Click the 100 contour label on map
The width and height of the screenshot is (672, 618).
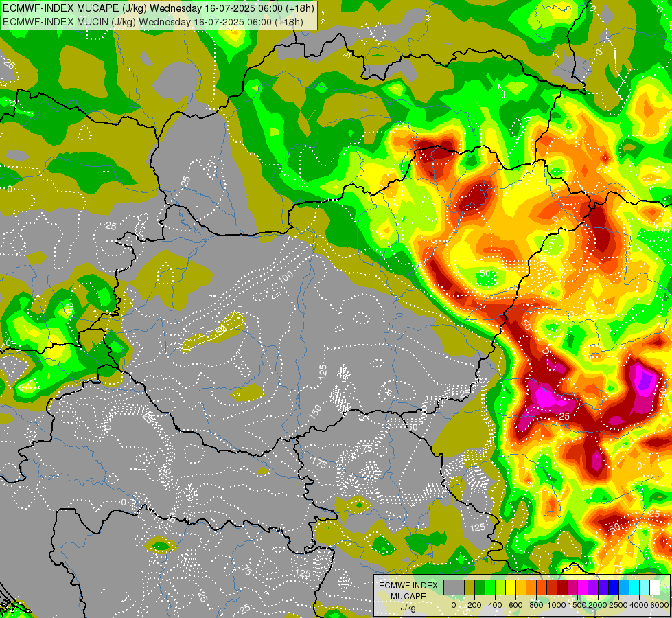286,277
